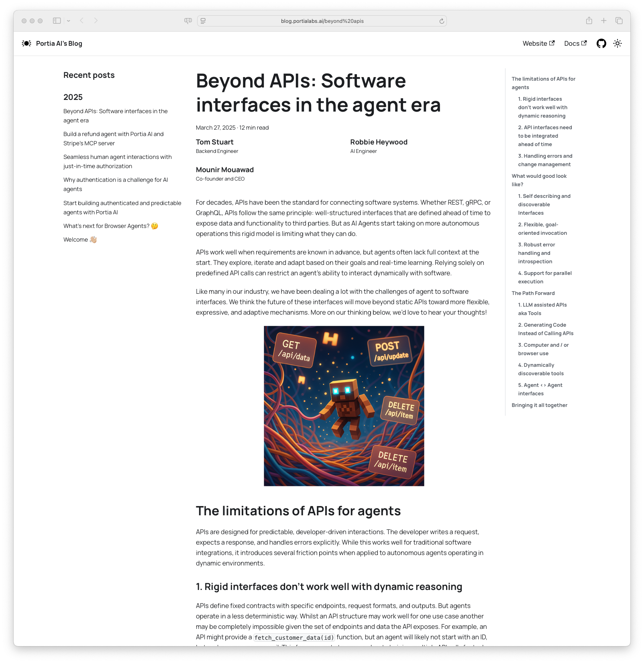The image size is (644, 663).
Task: Reload the page using the refresh icon
Action: [441, 21]
